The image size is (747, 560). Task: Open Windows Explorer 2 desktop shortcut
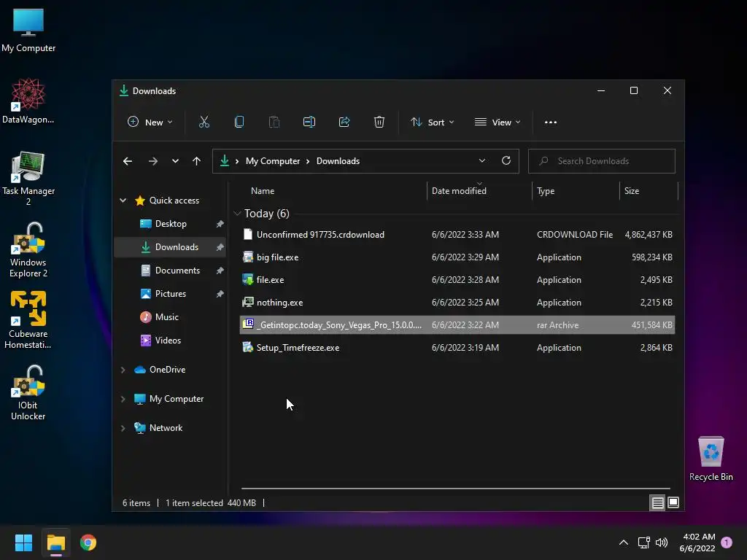pos(28,250)
